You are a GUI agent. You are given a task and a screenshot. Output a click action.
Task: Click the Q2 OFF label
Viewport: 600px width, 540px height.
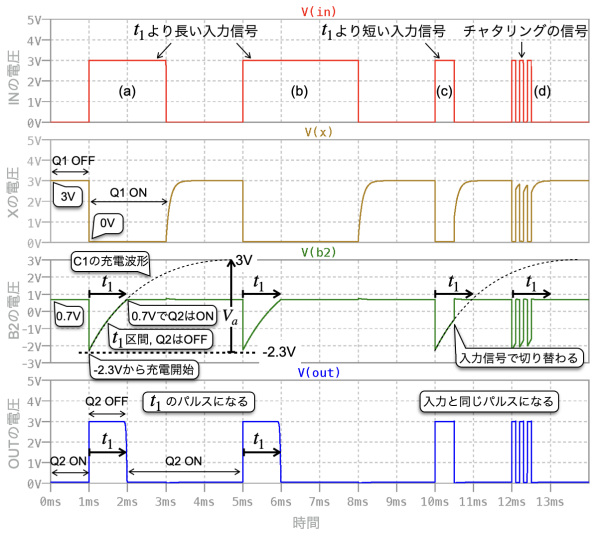pos(106,401)
